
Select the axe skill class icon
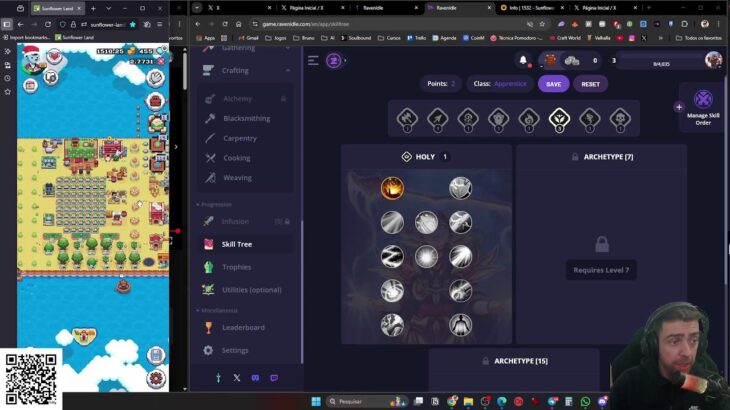pyautogui.click(x=407, y=118)
